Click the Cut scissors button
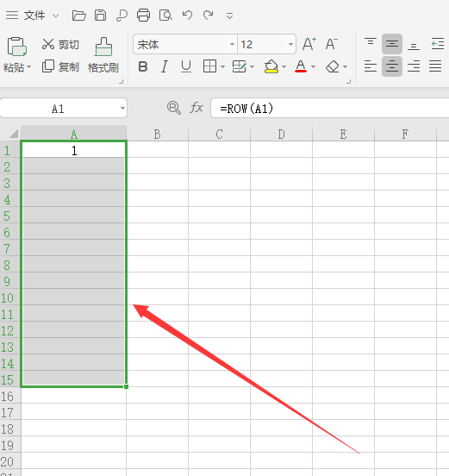The image size is (449, 476). pos(60,44)
